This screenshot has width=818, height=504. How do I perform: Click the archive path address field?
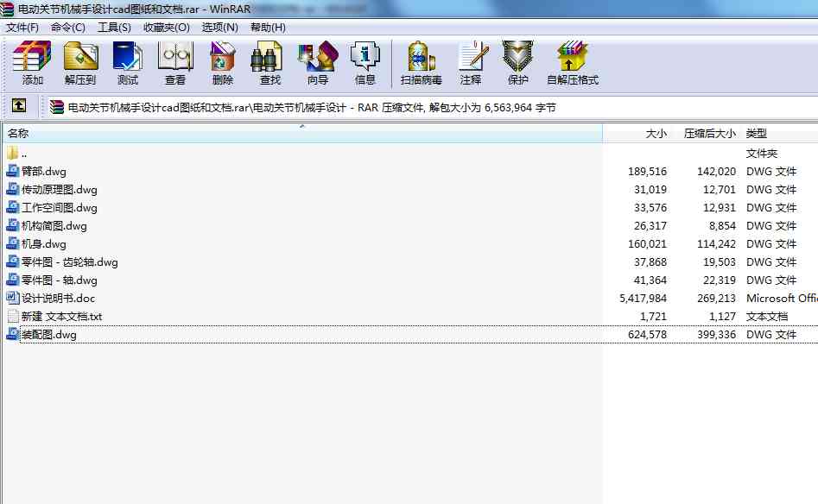point(432,107)
